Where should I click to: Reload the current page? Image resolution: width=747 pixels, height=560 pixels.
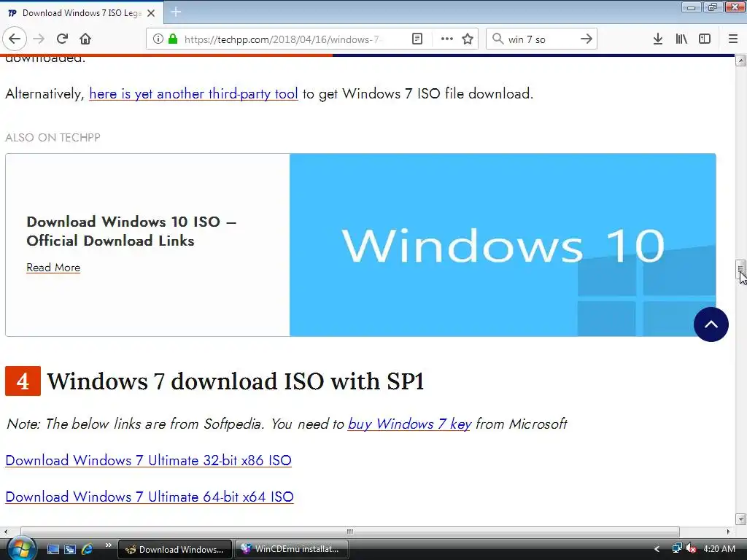[63, 39]
